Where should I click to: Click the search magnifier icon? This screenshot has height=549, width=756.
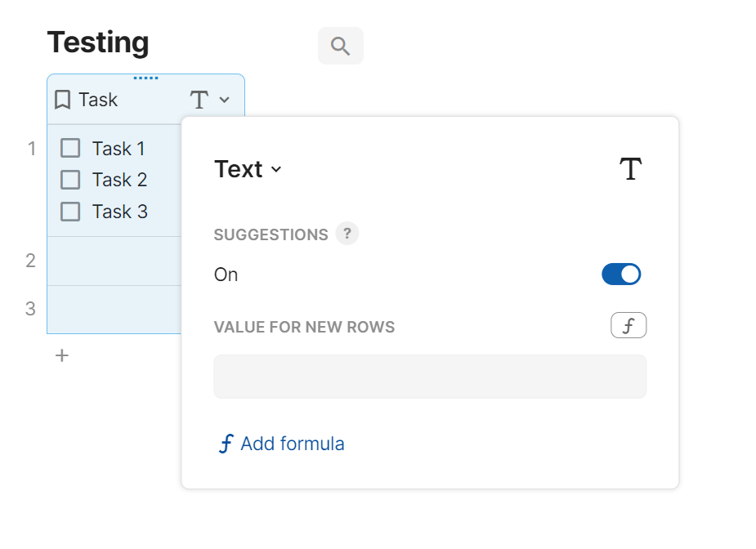(x=340, y=46)
